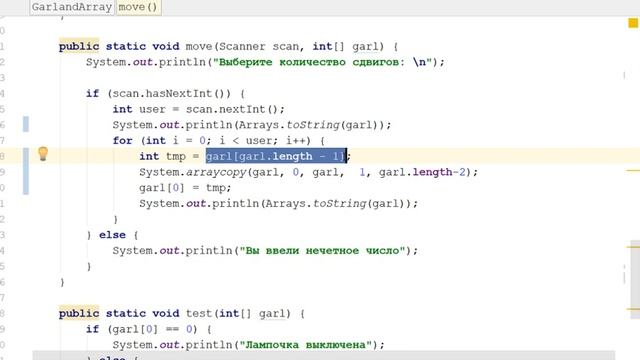Click 'int tmp' variable declaration
Viewport: 640px width, 360px height.
[162, 156]
